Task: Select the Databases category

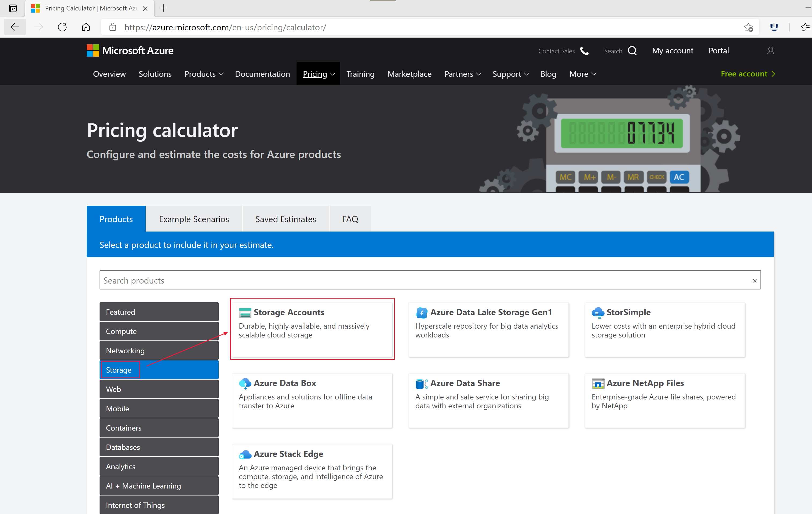Action: (159, 447)
